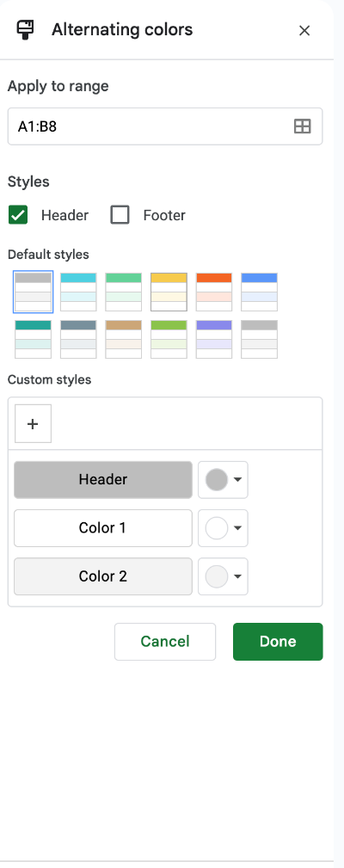The height and width of the screenshot is (868, 344).
Task: Add a custom style with plus icon
Action: [34, 423]
